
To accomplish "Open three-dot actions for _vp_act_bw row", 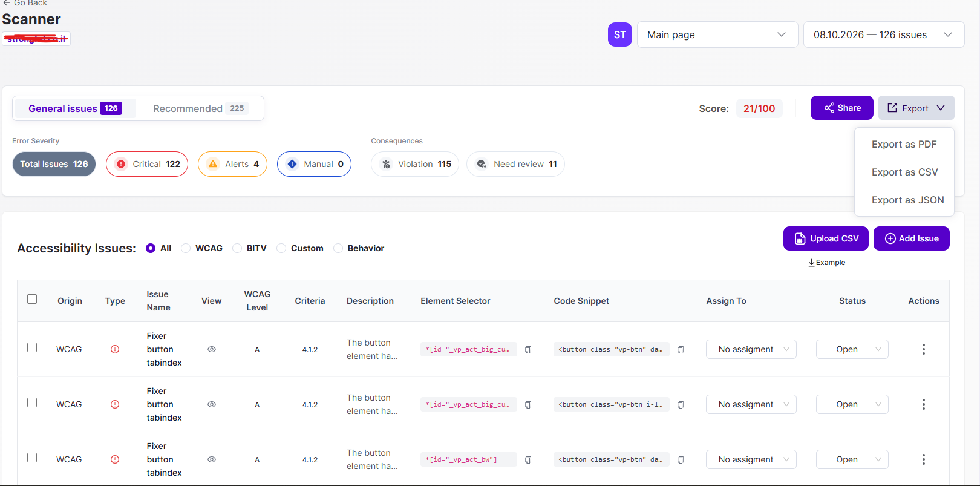I will click(923, 459).
